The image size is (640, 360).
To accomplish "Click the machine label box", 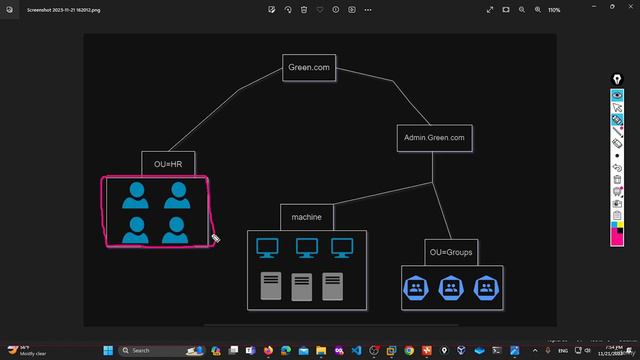I will pos(307,217).
